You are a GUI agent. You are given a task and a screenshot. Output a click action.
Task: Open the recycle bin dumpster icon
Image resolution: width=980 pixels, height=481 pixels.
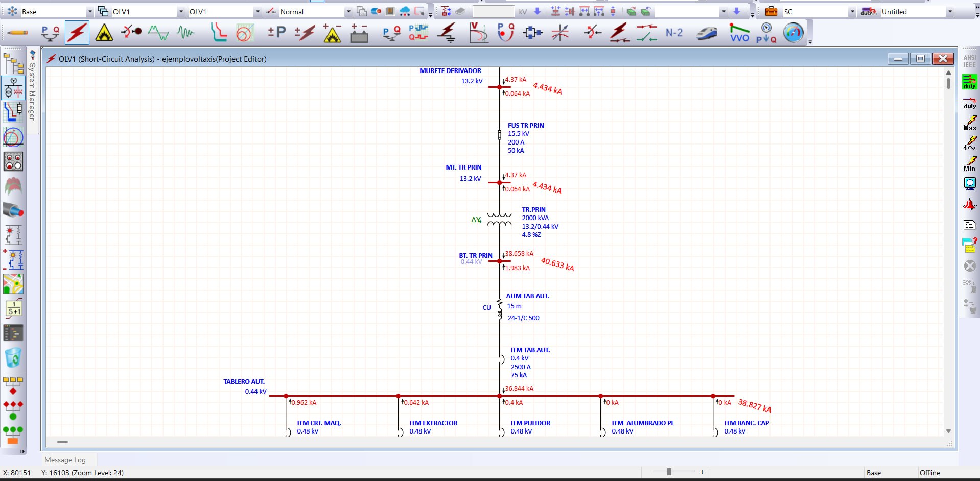tap(13, 358)
